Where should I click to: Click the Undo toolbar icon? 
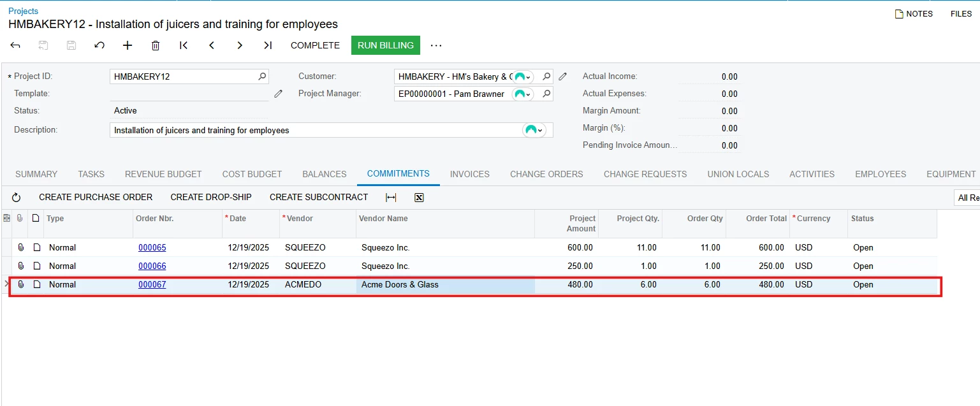(x=99, y=45)
